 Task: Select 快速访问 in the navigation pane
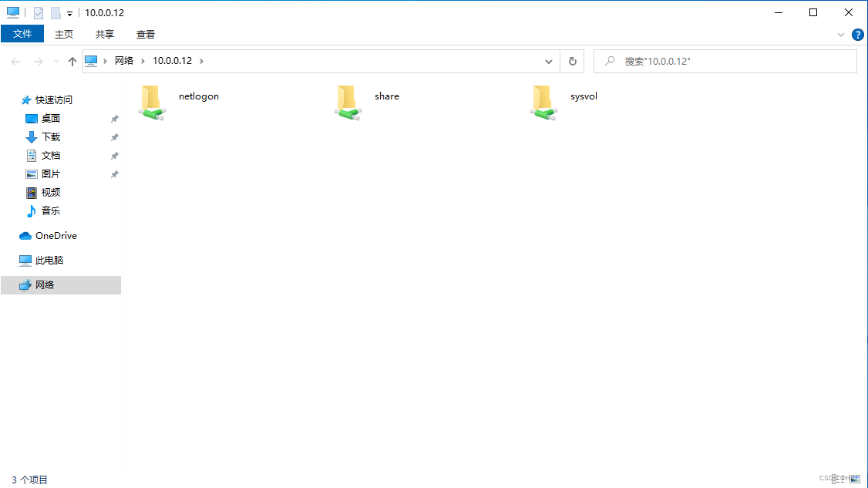[54, 100]
